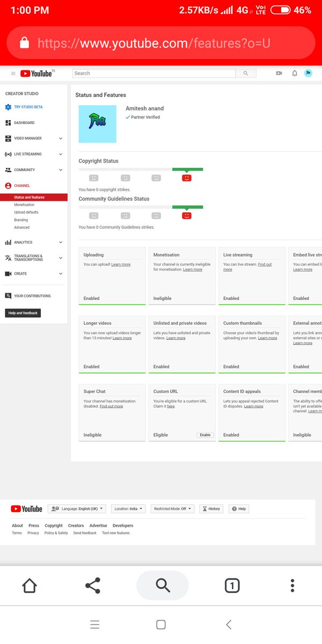
Task: Click Enable button for Custom URL
Action: tap(205, 435)
